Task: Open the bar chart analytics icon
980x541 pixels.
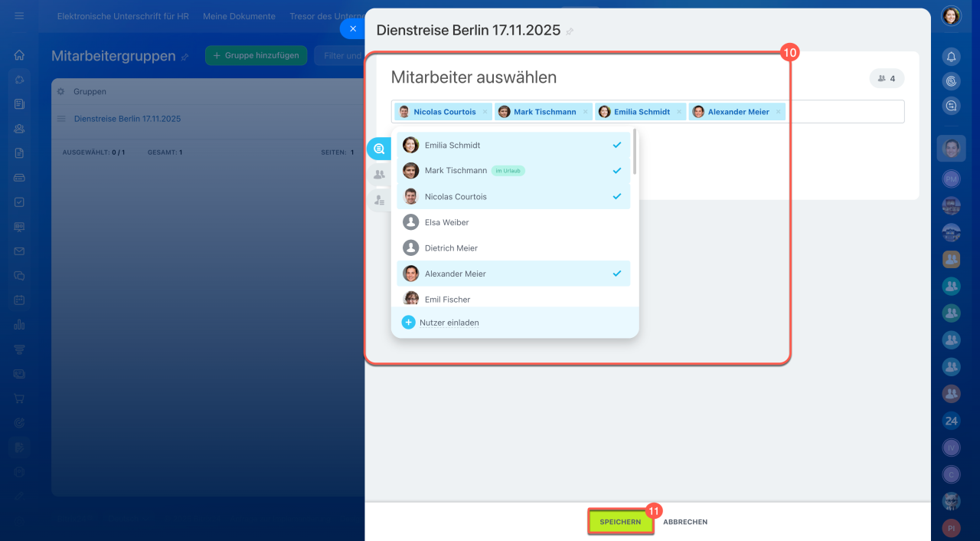Action: pos(19,325)
